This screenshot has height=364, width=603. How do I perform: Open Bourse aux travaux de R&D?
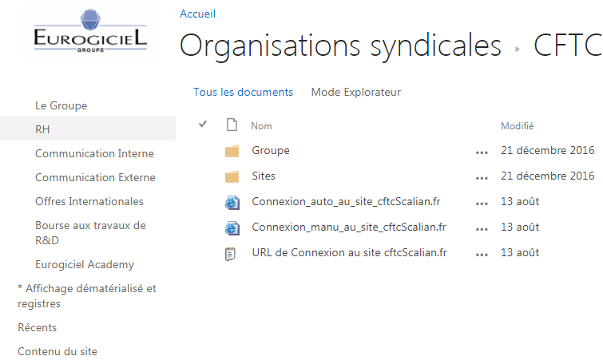click(x=90, y=233)
